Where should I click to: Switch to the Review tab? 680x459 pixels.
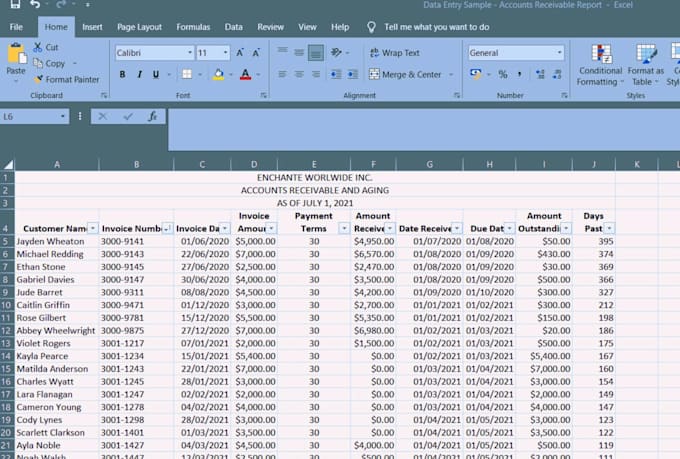(270, 27)
